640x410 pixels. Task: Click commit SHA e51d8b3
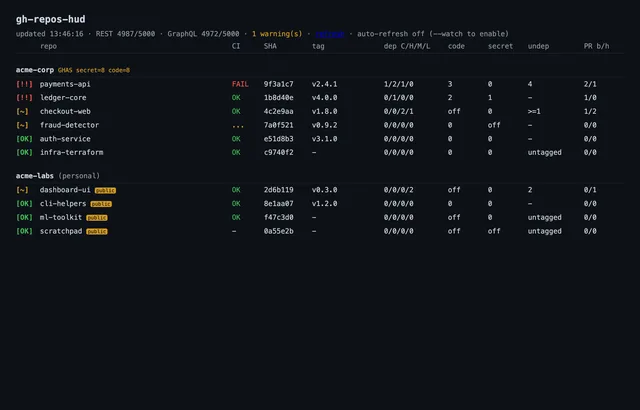click(x=278, y=139)
